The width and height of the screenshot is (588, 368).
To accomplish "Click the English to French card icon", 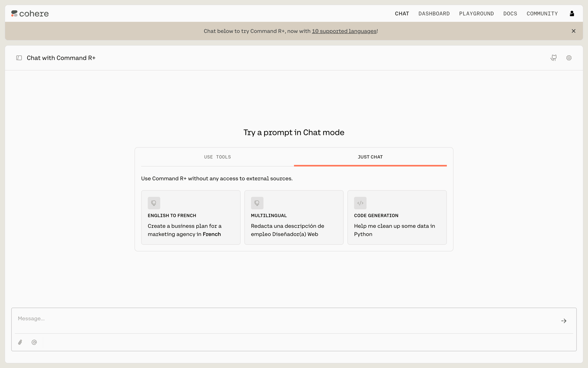I will [x=154, y=203].
